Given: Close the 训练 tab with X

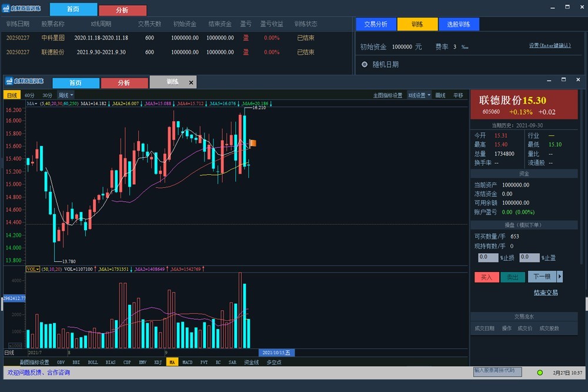Looking at the screenshot, I should 191,82.
